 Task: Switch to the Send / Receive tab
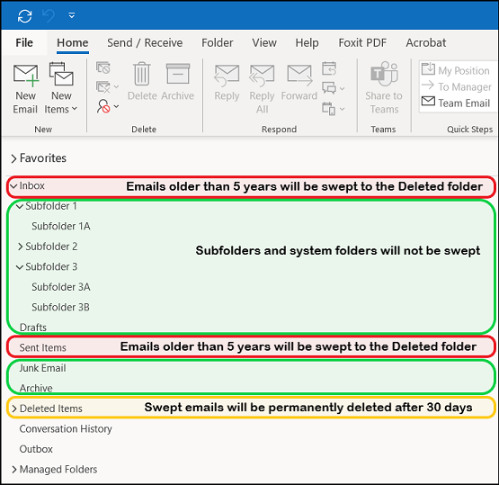(x=145, y=43)
